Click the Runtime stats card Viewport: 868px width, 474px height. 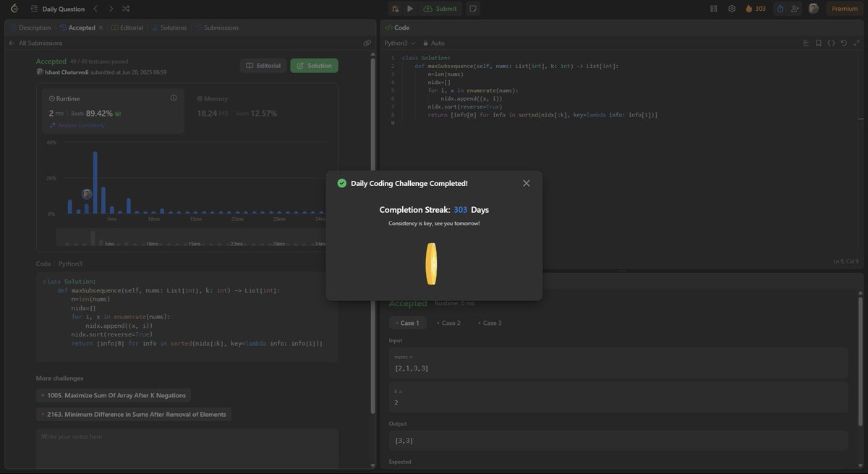[x=113, y=111]
